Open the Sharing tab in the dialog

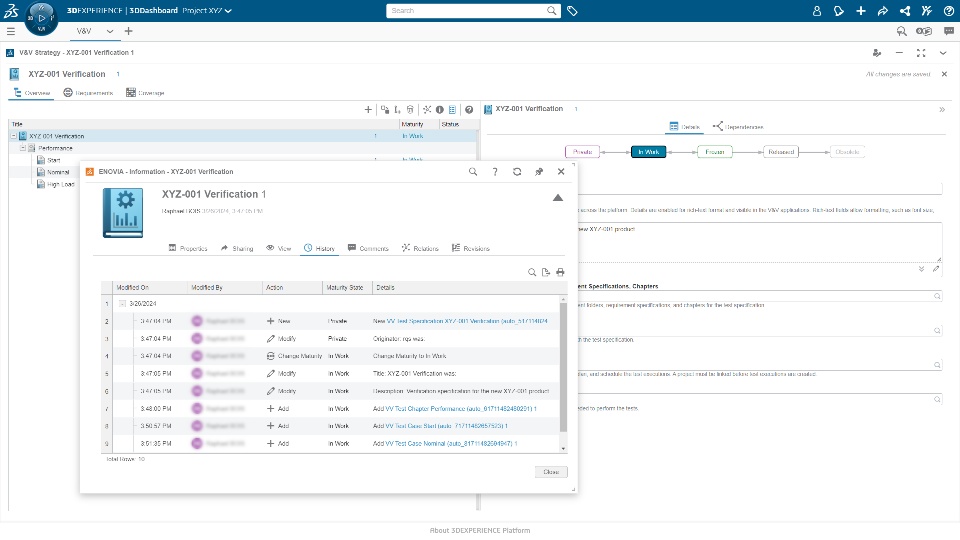[237, 248]
